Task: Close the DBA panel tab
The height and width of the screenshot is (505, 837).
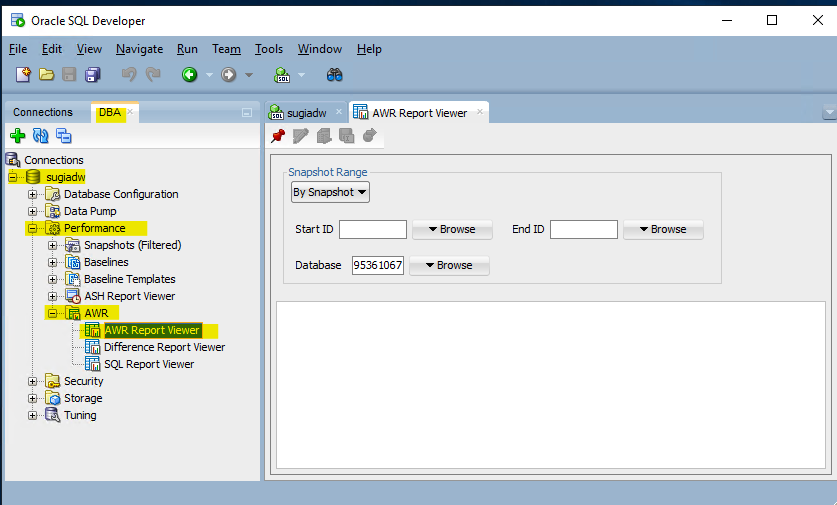Action: pyautogui.click(x=130, y=112)
